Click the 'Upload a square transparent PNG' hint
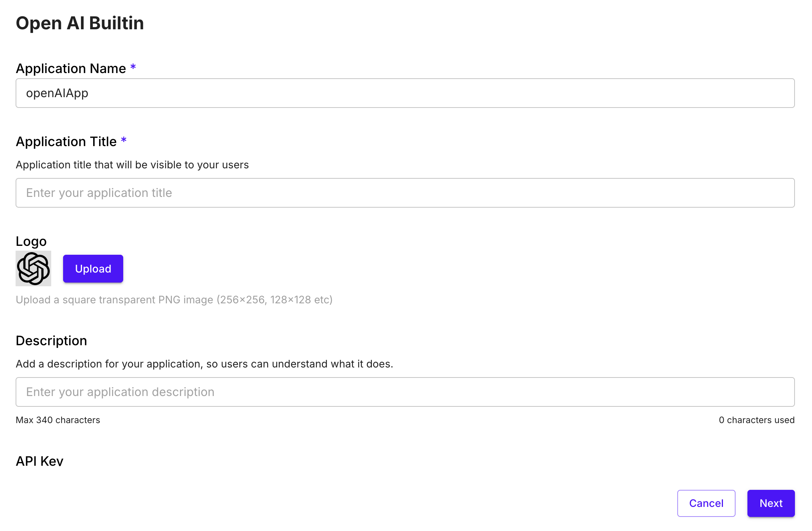812x531 pixels. (174, 300)
